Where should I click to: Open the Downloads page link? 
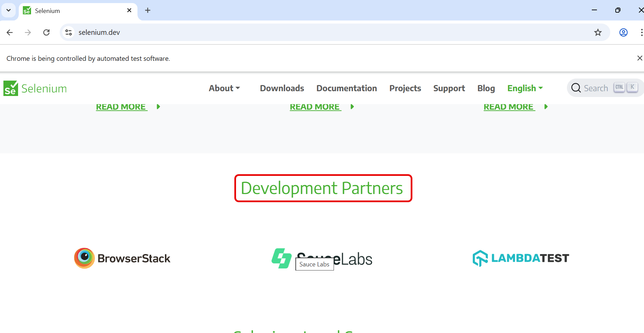point(282,88)
